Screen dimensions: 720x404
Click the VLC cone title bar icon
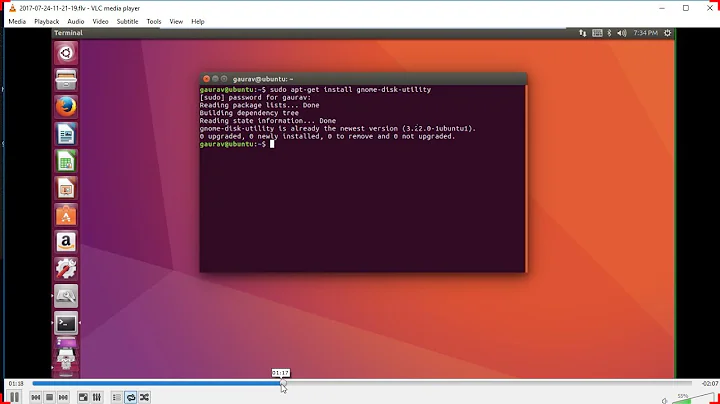click(x=12, y=8)
